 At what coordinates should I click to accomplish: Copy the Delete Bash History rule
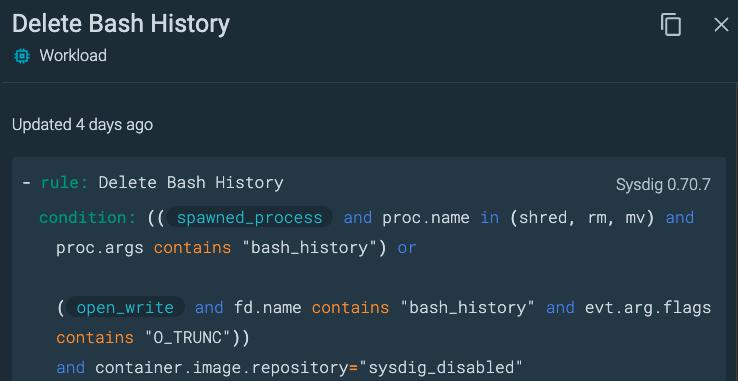[671, 24]
